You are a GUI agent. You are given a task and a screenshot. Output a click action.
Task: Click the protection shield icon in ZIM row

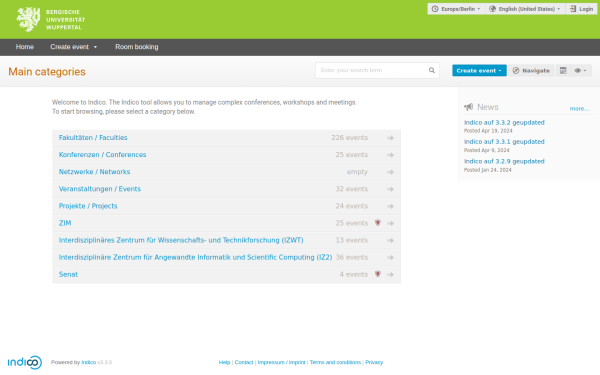[x=378, y=223]
